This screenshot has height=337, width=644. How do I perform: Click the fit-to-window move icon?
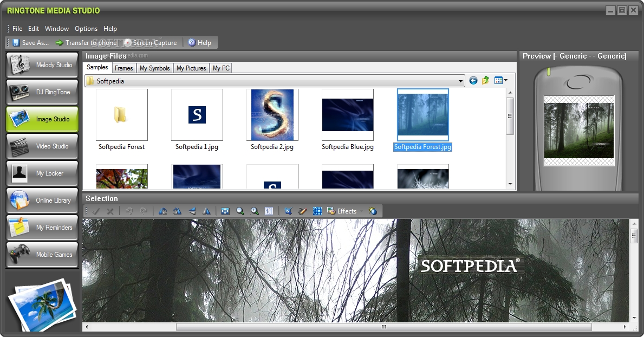click(225, 211)
